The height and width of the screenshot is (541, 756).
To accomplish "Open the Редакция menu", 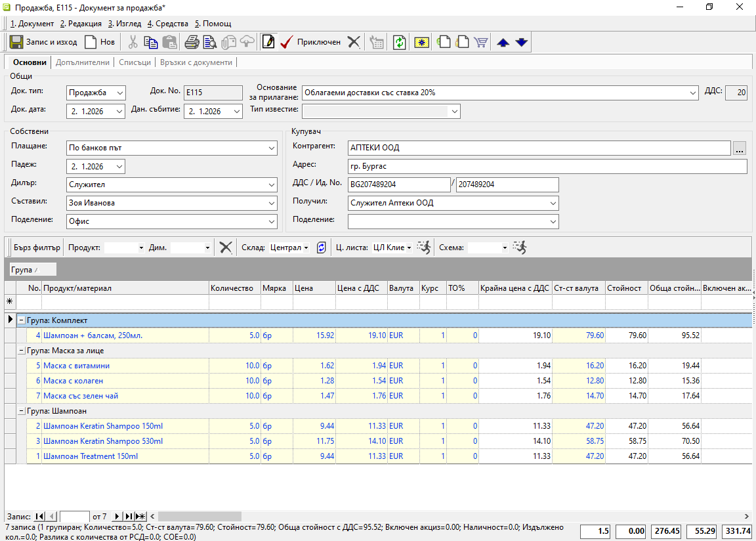I will (x=81, y=24).
